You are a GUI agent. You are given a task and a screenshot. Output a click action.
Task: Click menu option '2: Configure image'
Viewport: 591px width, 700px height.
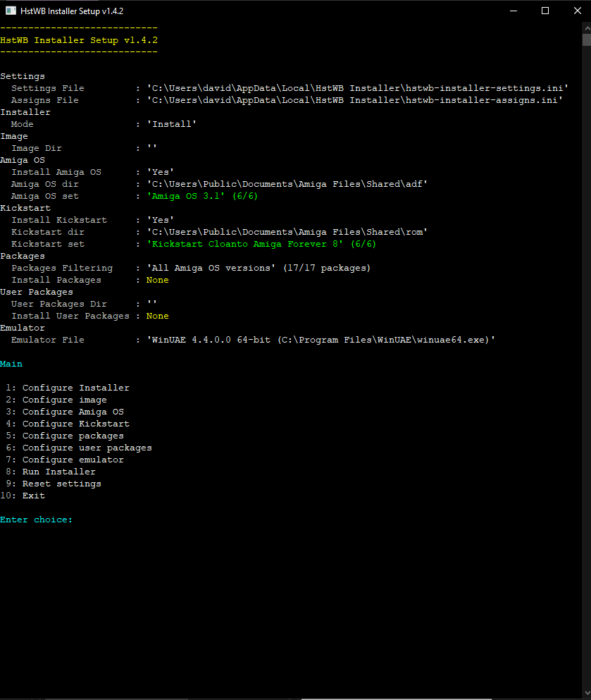tap(56, 400)
